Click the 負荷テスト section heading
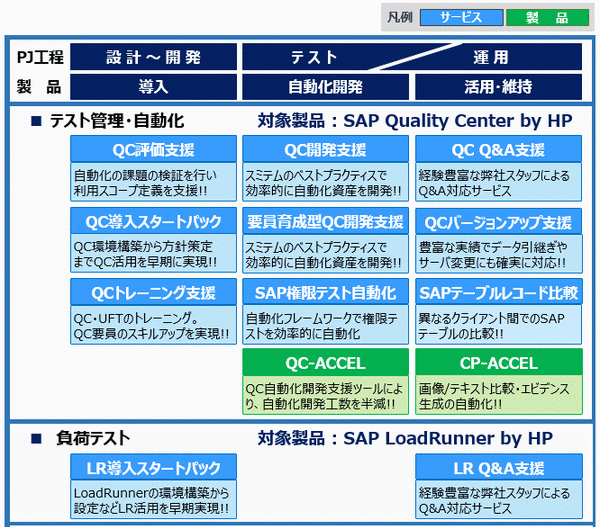 point(93,438)
